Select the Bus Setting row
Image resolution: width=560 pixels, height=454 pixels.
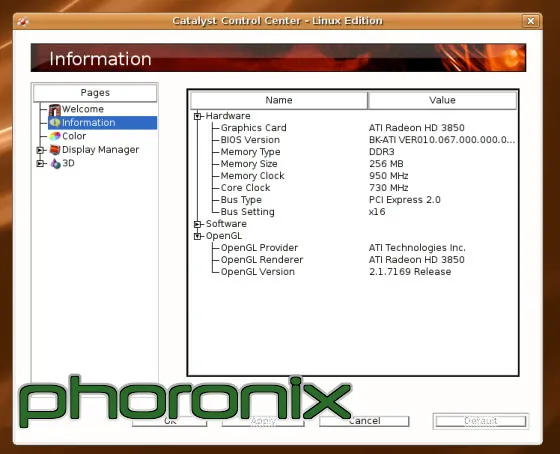click(x=247, y=212)
